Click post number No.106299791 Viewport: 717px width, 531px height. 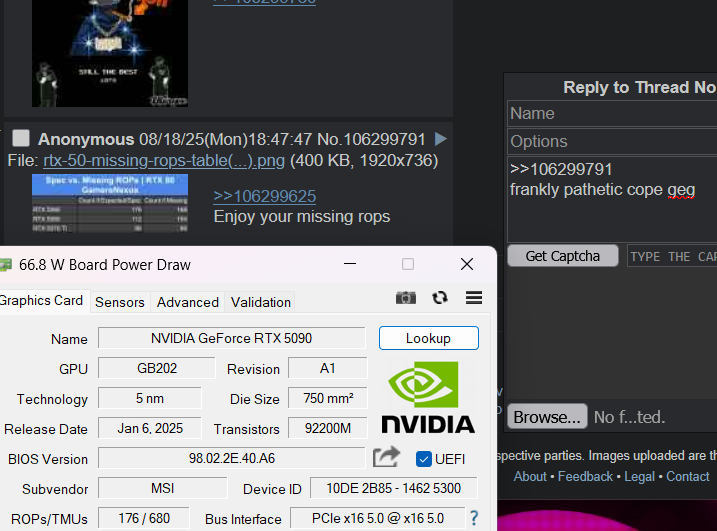[371, 139]
